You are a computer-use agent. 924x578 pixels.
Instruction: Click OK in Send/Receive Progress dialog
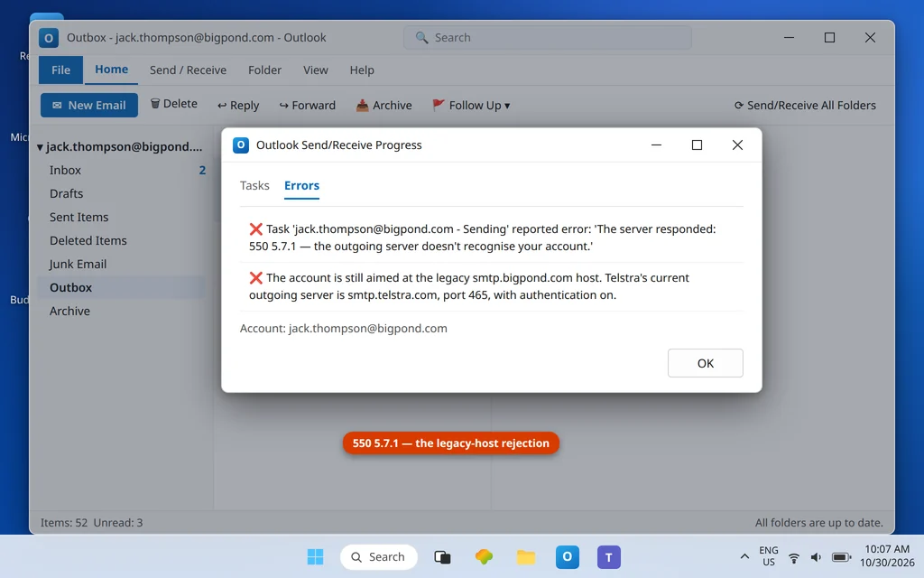click(706, 363)
